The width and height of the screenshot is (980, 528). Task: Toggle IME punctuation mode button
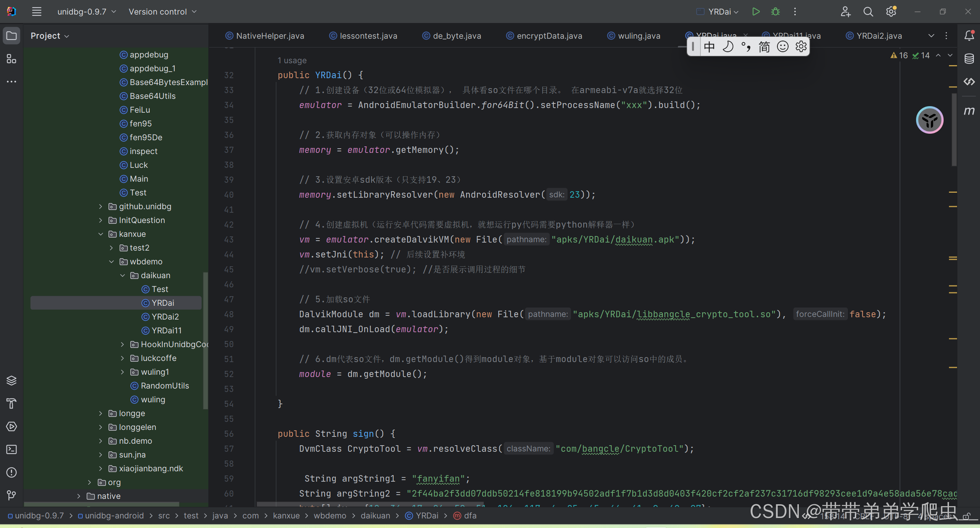pos(746,47)
